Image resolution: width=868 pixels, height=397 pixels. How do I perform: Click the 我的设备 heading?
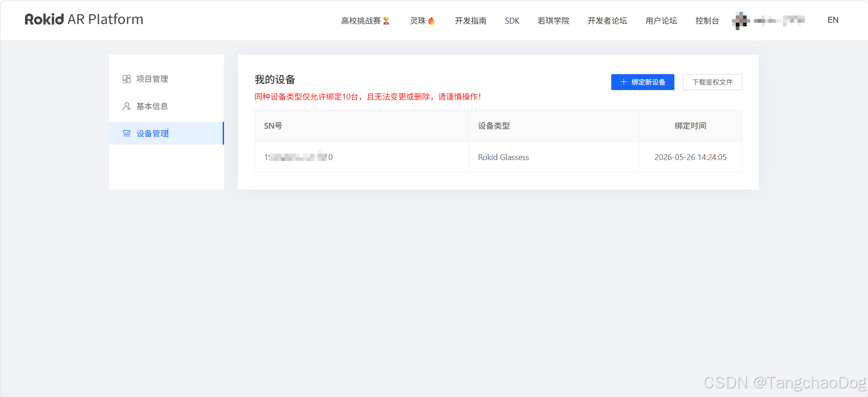tap(275, 80)
